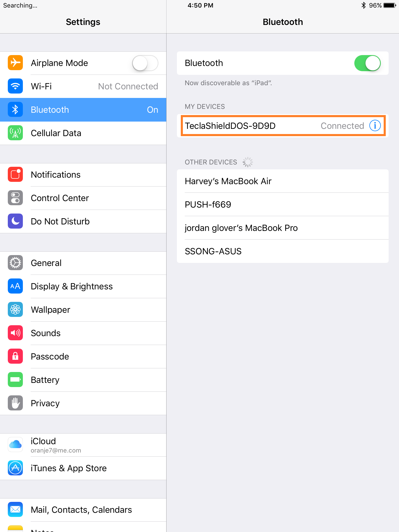Image resolution: width=399 pixels, height=532 pixels.
Task: Open Display & Brightness settings
Action: [x=83, y=286]
